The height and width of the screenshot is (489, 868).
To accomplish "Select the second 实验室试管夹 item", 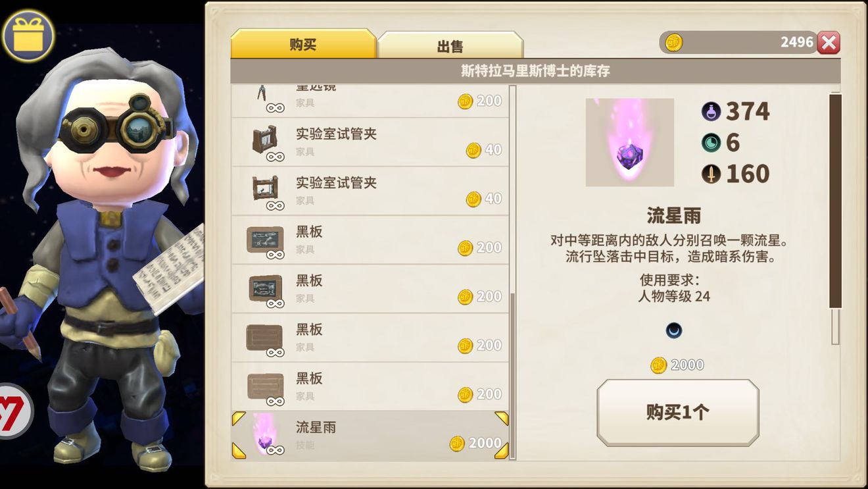I will tap(370, 190).
